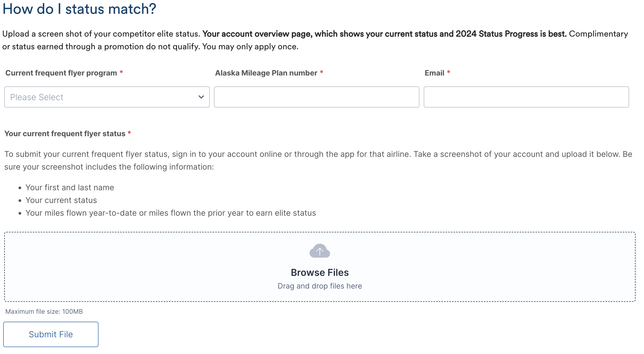644x354 pixels.
Task: Click the "How do I status match?" heading
Action: pos(79,9)
